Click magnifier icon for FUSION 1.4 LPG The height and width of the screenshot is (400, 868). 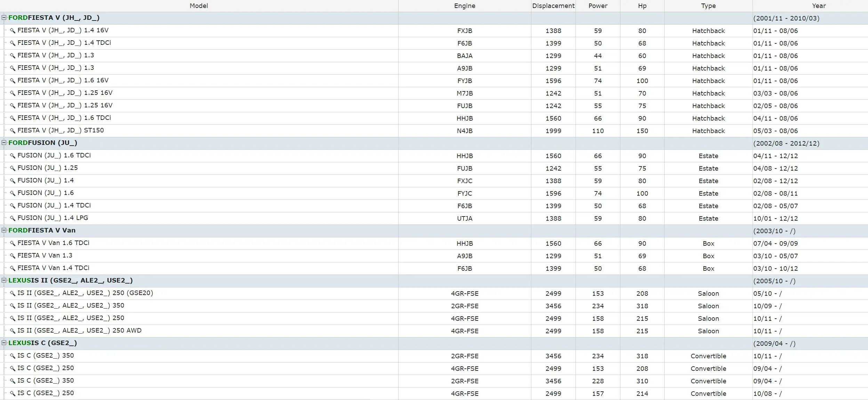point(13,218)
